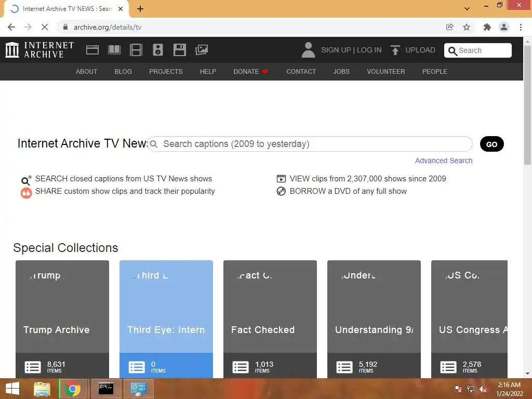Open the Web (Wayback) icon in the navbar
This screenshot has height=399, width=532.
point(92,50)
